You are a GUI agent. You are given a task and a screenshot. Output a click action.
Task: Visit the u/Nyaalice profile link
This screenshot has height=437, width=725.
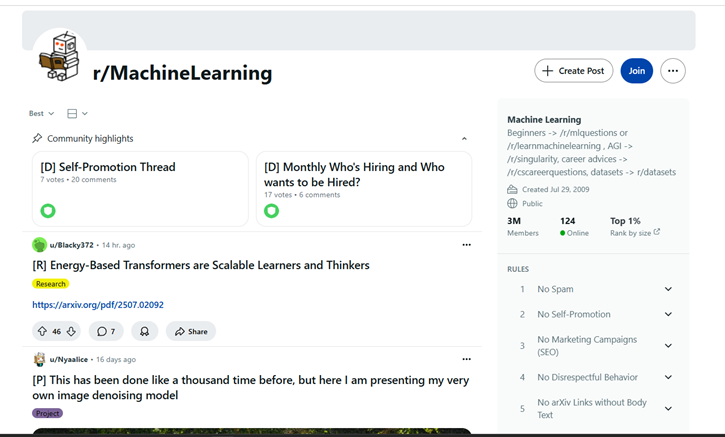[x=69, y=359]
